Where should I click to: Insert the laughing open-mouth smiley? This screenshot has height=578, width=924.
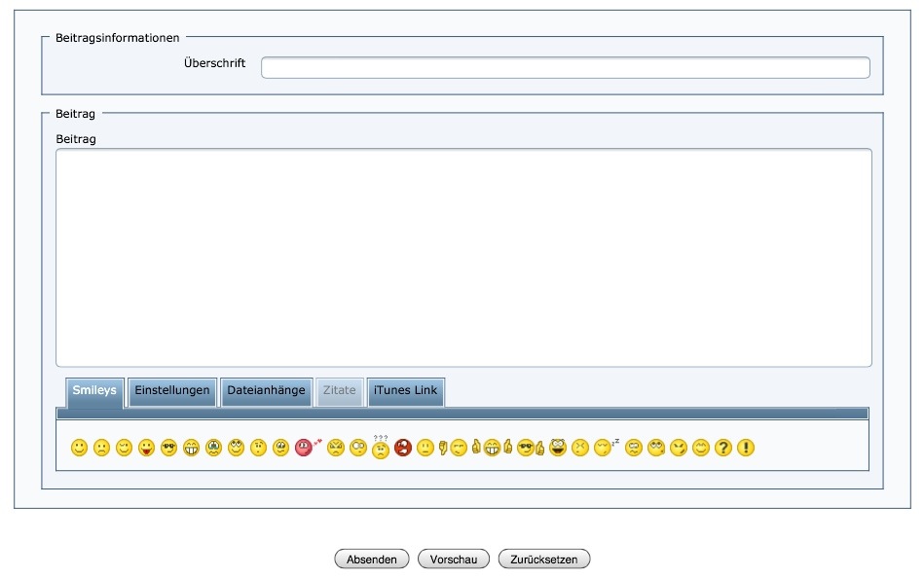[x=558, y=448]
